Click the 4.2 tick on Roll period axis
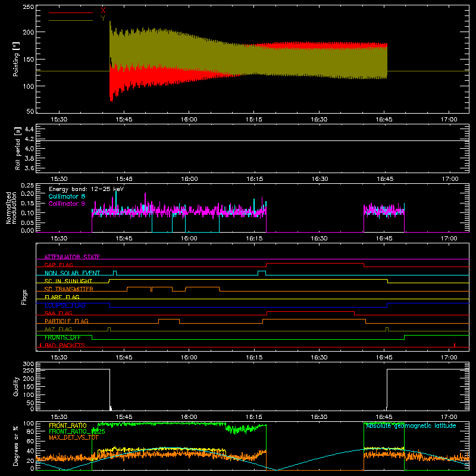The image size is (476, 476). coord(29,139)
